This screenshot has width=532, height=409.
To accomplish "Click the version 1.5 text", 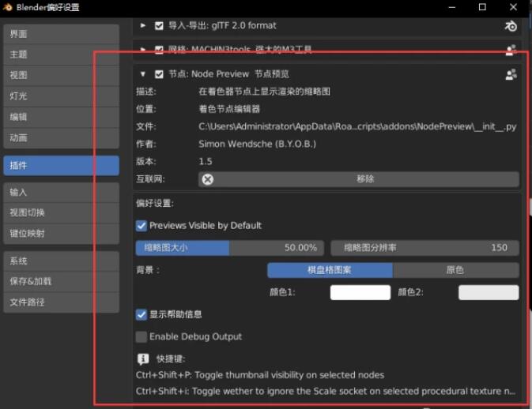I will pos(206,162).
